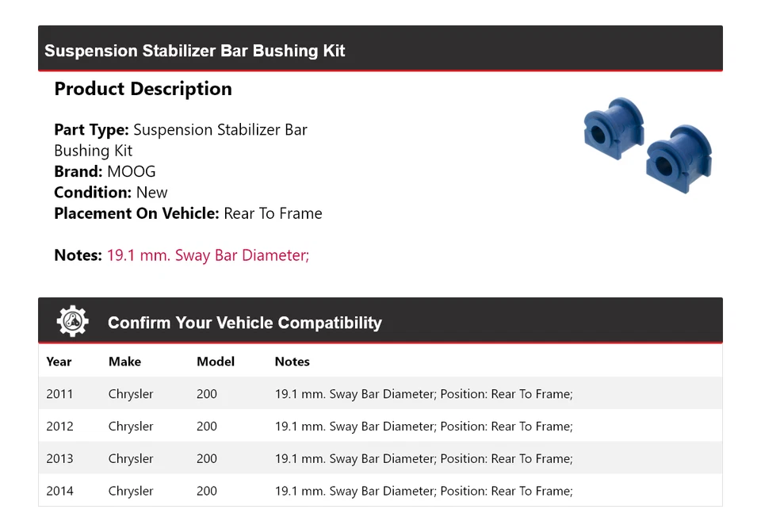This screenshot has width=761, height=532.
Task: Click the notes cell of the 2012 row
Action: (x=423, y=427)
